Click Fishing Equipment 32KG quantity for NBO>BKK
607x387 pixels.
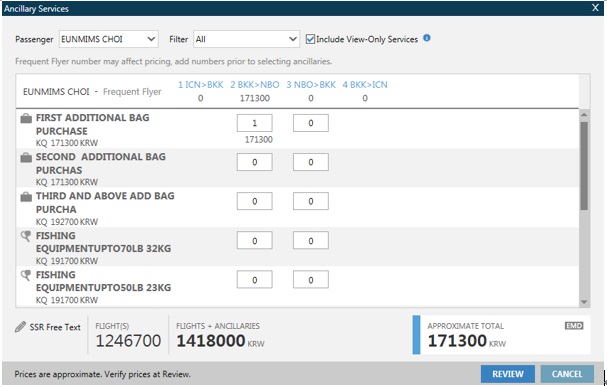[x=311, y=241]
